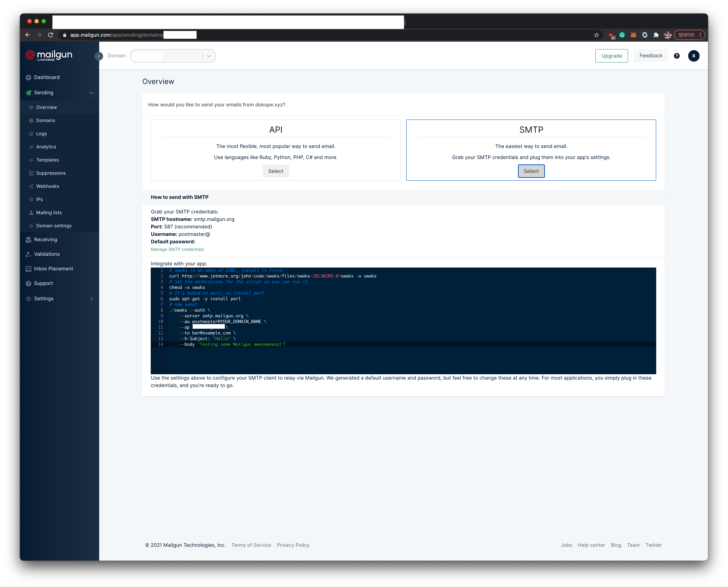Click the IPs location pin icon
The height and width of the screenshot is (587, 728).
point(31,200)
